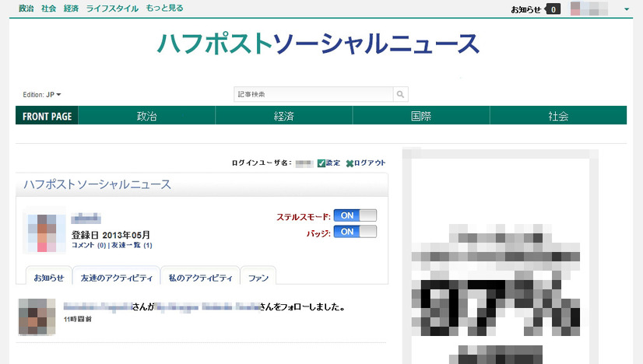
Task: Click the ログアウト cross icon
Action: click(350, 163)
